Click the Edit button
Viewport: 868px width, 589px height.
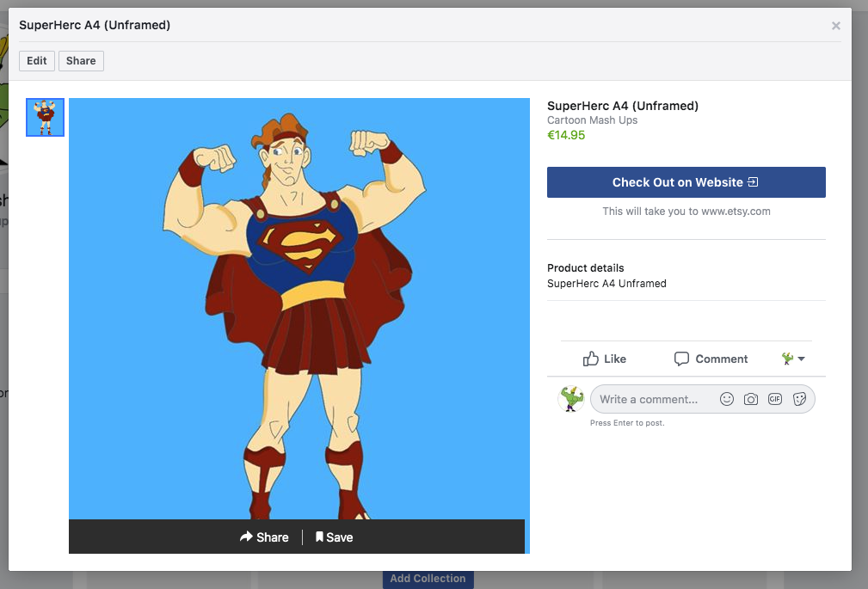point(36,61)
